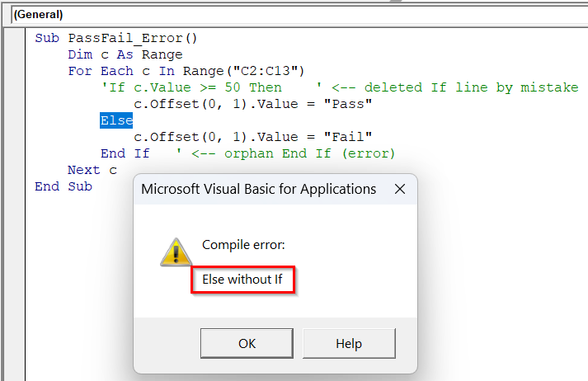Click the highlighted Else keyword
This screenshot has height=381, width=588.
[116, 120]
